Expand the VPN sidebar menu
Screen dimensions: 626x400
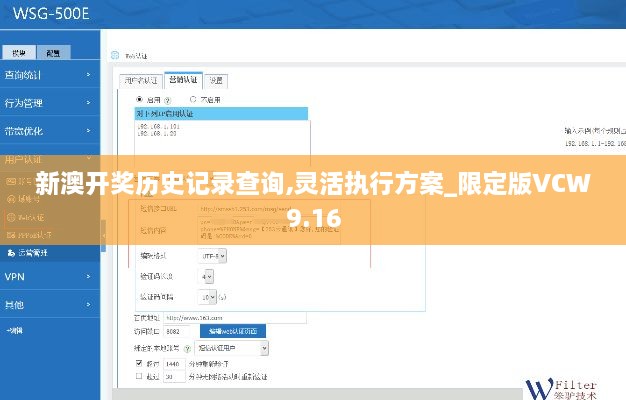[x=50, y=276]
